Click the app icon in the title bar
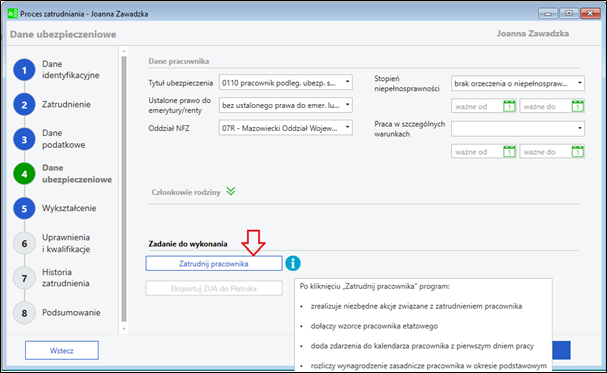Viewport: 607px width, 373px height. coord(13,14)
